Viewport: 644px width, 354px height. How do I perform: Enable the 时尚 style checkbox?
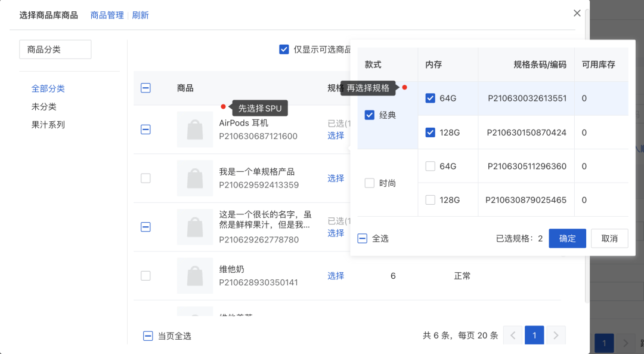369,183
